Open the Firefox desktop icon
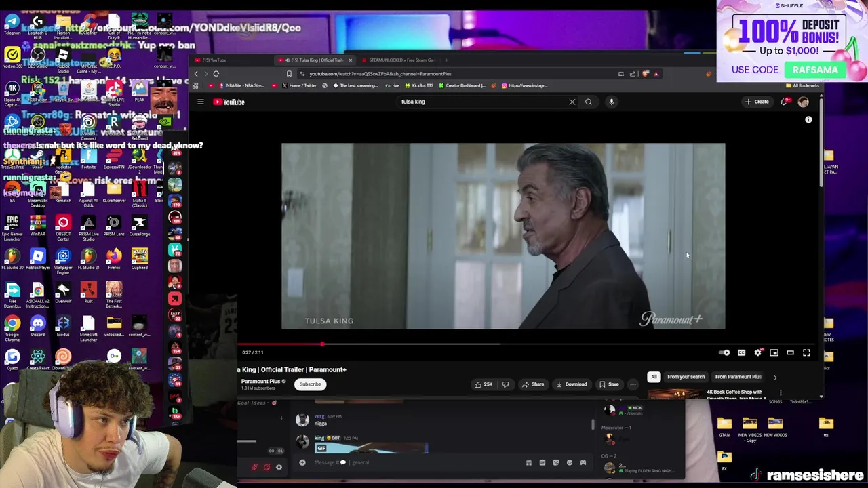The image size is (868, 488). [x=114, y=260]
